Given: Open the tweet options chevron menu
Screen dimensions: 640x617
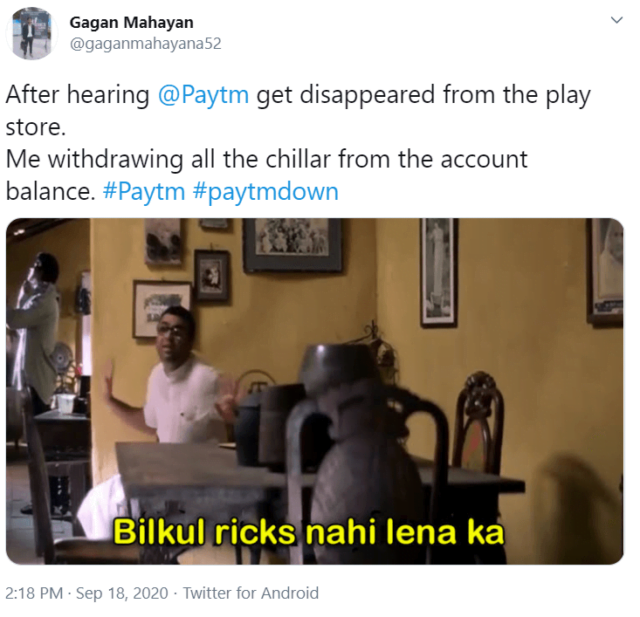Looking at the screenshot, I should (616, 20).
